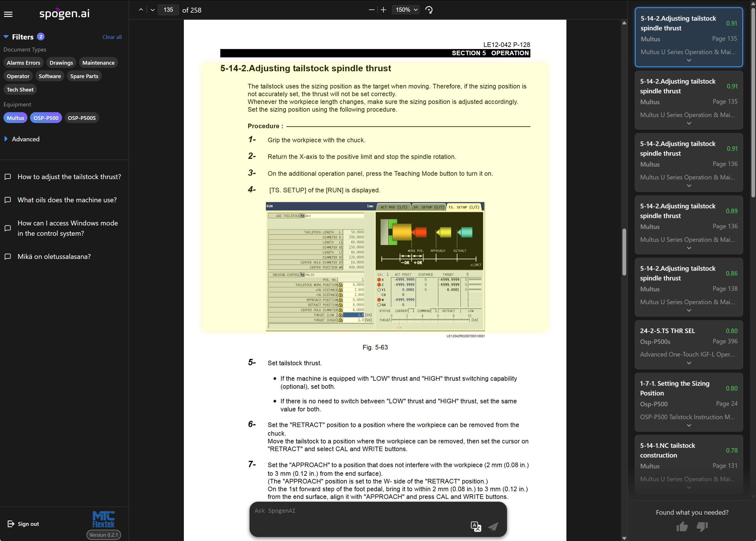This screenshot has height=541, width=756.
Task: Zoom out with minus icon
Action: (371, 10)
